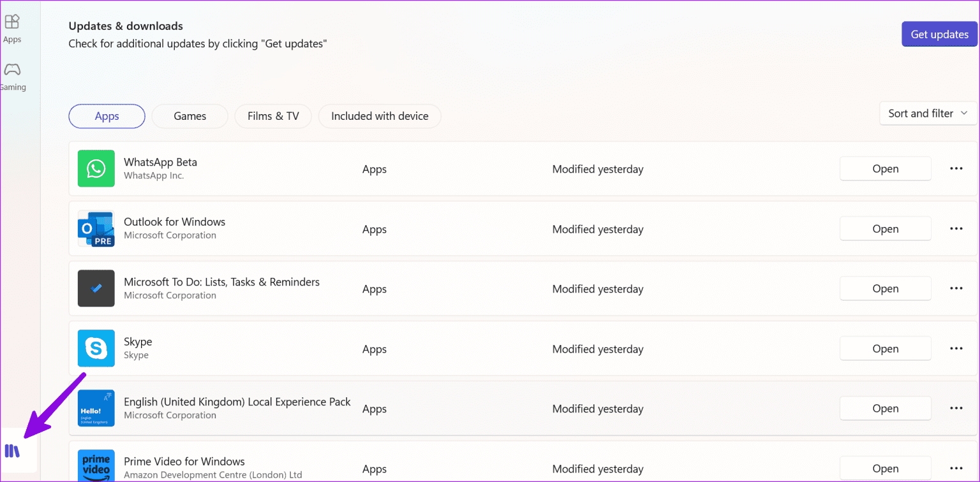Open English Local Experience Pack via Open button
Screen dimensions: 980x482
click(x=886, y=409)
